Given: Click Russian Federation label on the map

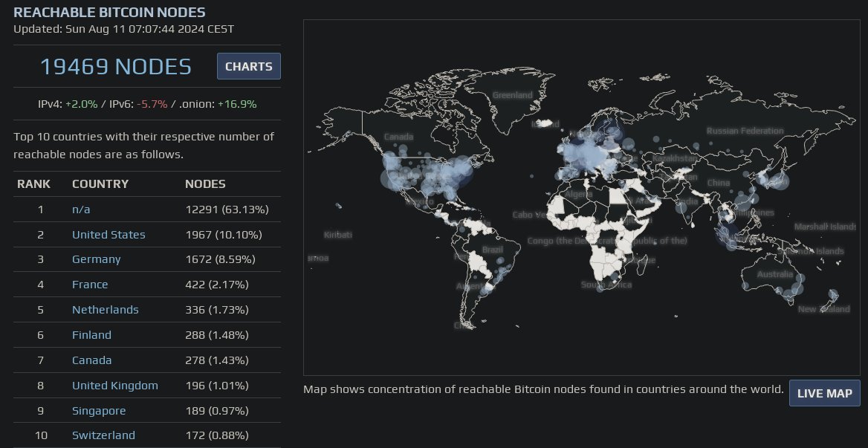Looking at the screenshot, I should [x=745, y=131].
